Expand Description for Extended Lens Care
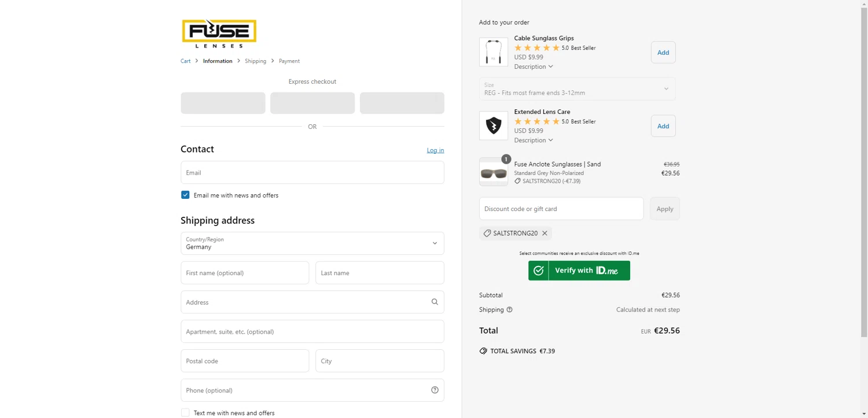This screenshot has height=418, width=868. (x=534, y=140)
